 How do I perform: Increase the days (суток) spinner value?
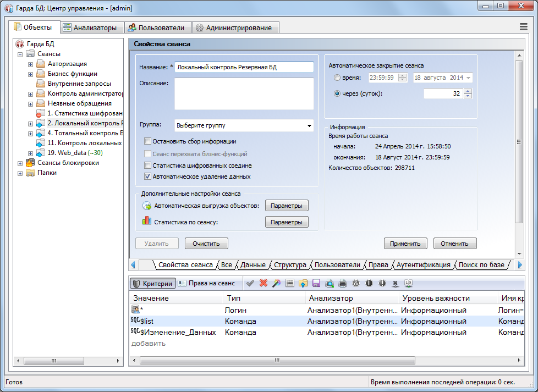click(x=468, y=91)
